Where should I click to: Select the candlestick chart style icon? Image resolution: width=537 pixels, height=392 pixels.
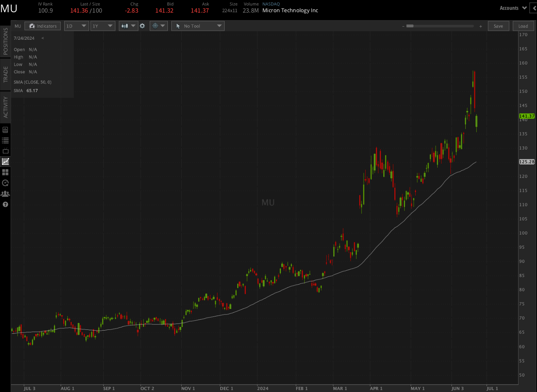(124, 26)
